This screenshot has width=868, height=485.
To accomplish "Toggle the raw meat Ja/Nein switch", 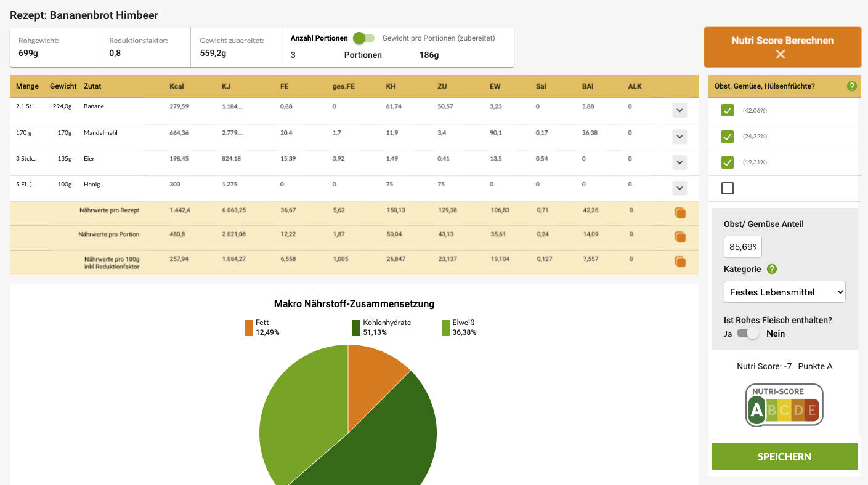I will point(748,334).
